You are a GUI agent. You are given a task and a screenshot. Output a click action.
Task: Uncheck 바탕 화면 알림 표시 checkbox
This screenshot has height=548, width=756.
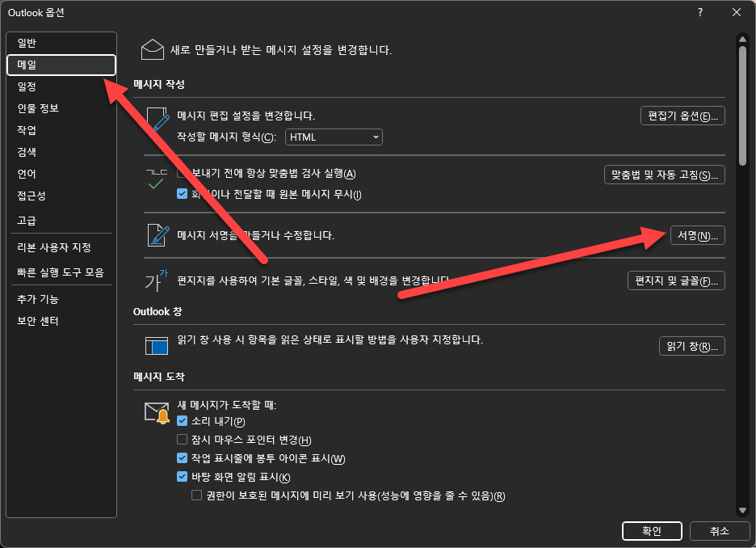pos(182,477)
